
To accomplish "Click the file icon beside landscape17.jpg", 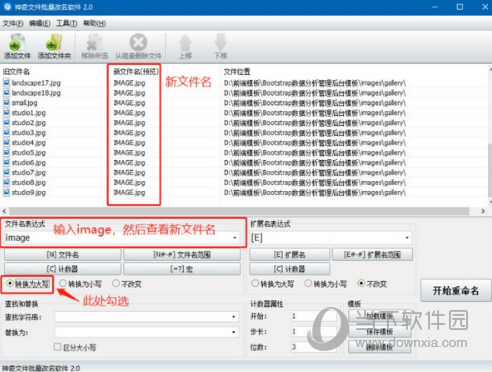I will coord(6,82).
